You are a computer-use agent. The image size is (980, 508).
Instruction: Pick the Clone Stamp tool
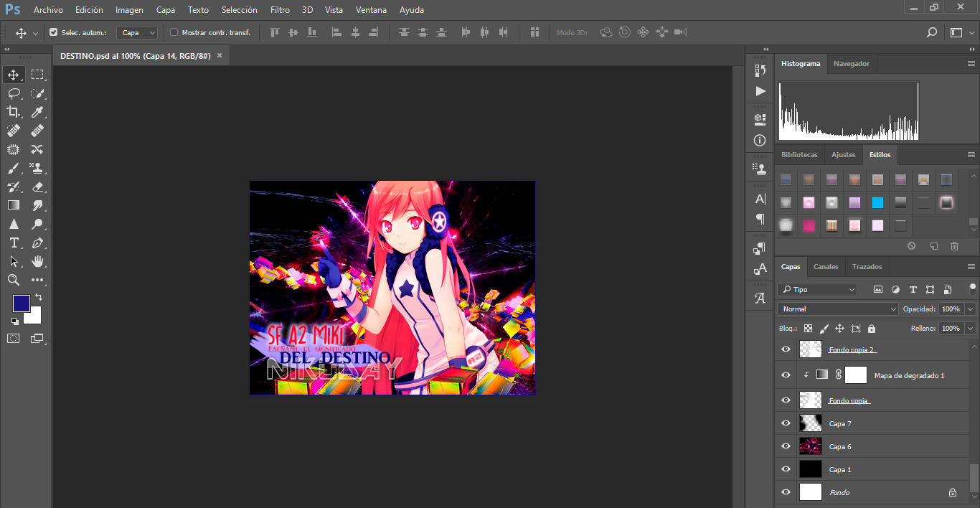click(x=37, y=168)
